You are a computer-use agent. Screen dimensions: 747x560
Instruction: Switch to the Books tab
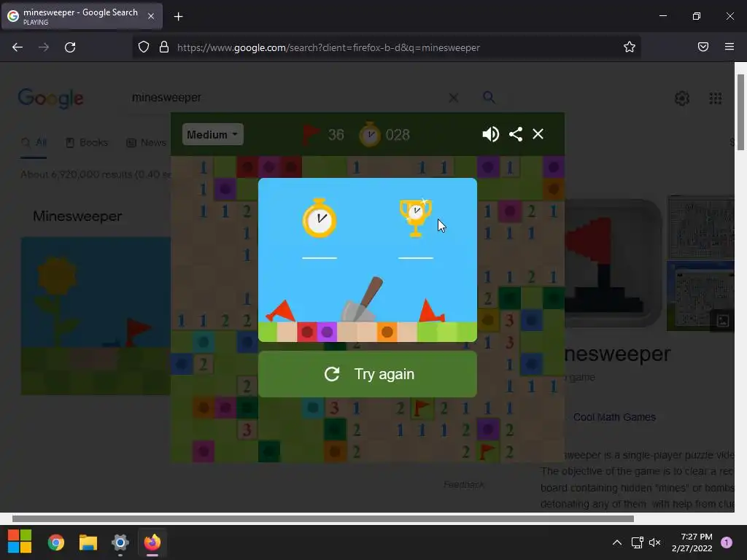coord(87,143)
